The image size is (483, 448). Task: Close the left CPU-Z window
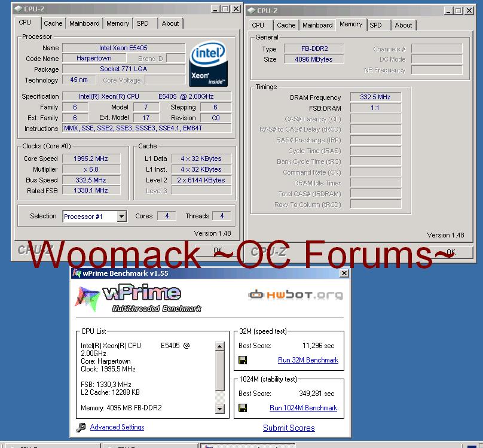(236, 9)
